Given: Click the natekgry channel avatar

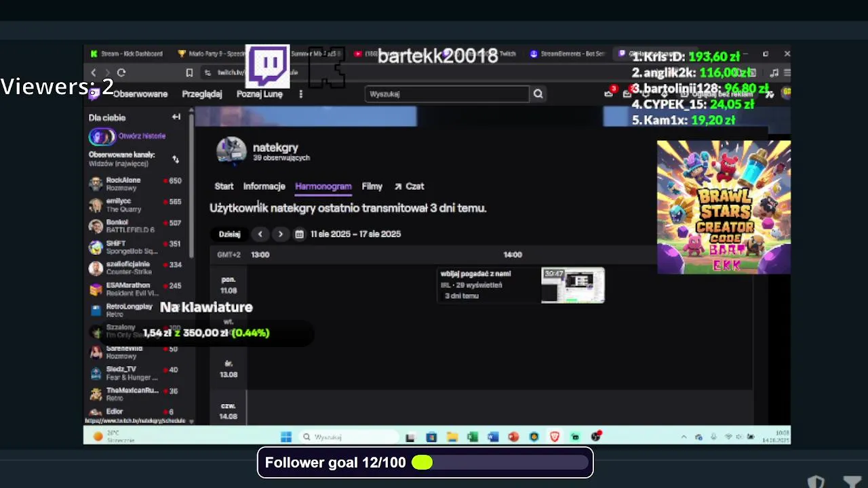Looking at the screenshot, I should 231,151.
